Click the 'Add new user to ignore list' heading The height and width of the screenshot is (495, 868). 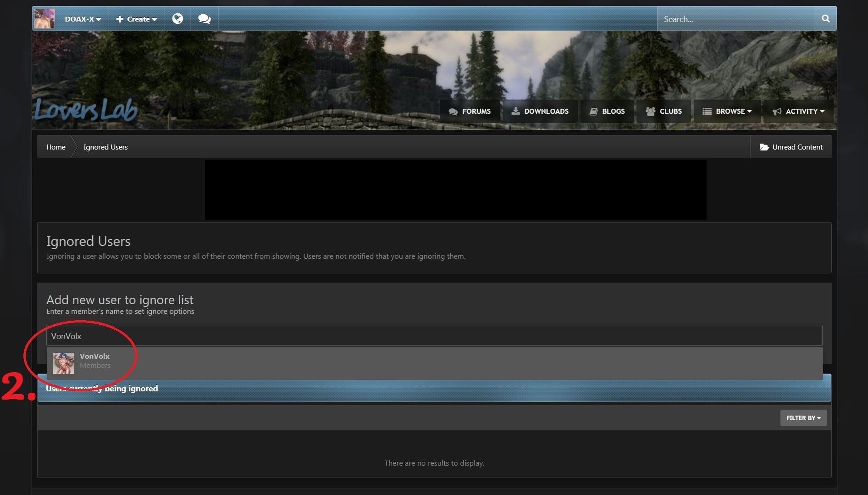pyautogui.click(x=120, y=300)
